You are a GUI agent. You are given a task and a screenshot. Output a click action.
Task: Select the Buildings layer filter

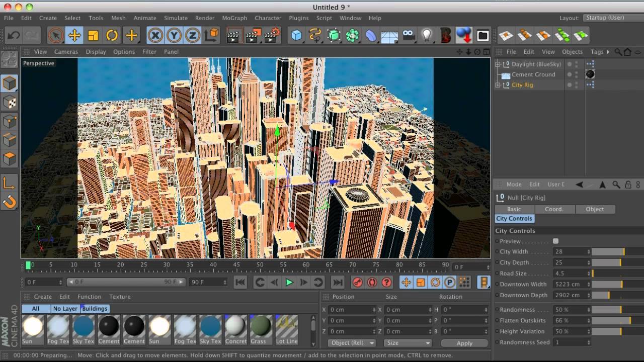[x=95, y=309]
